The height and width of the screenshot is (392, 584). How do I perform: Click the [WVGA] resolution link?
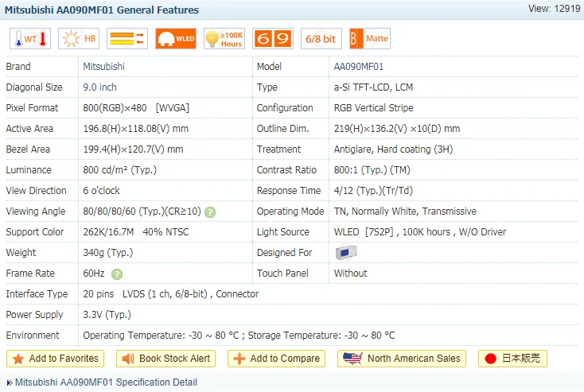173,108
